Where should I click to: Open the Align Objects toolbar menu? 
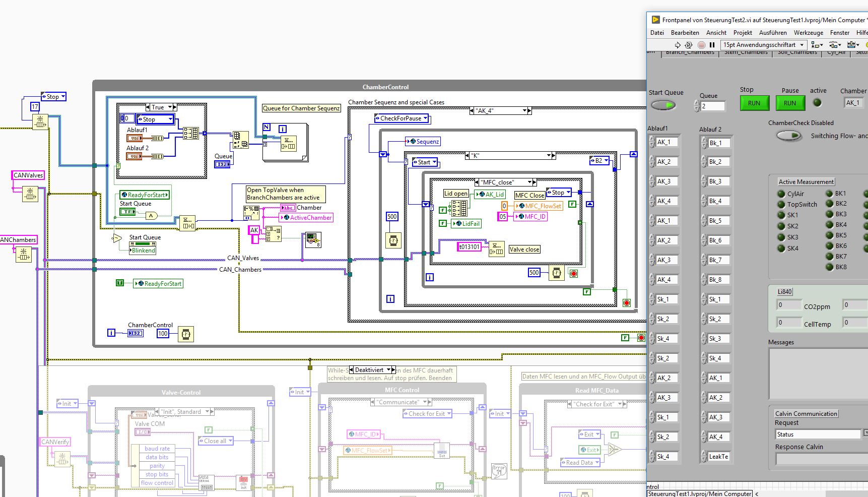tap(817, 45)
